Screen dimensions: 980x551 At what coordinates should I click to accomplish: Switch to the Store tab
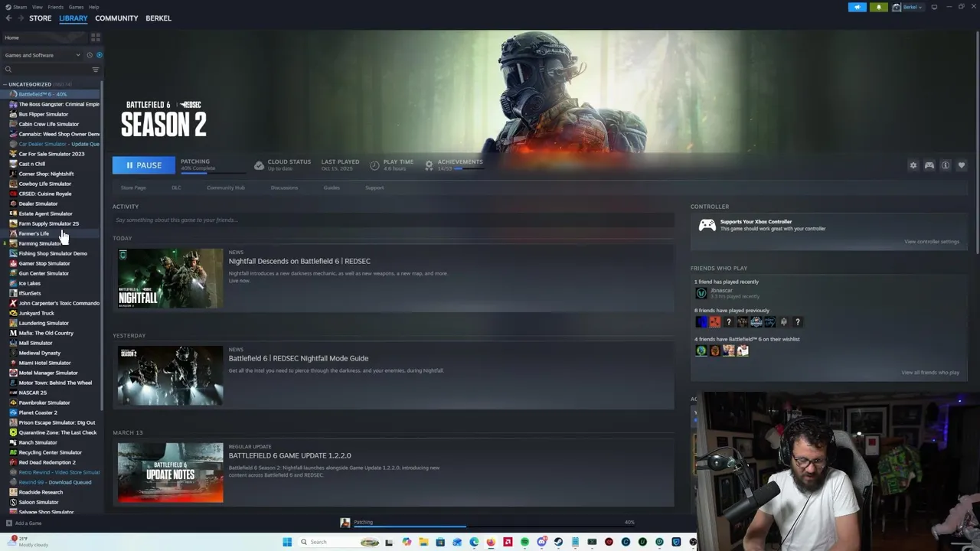[40, 18]
